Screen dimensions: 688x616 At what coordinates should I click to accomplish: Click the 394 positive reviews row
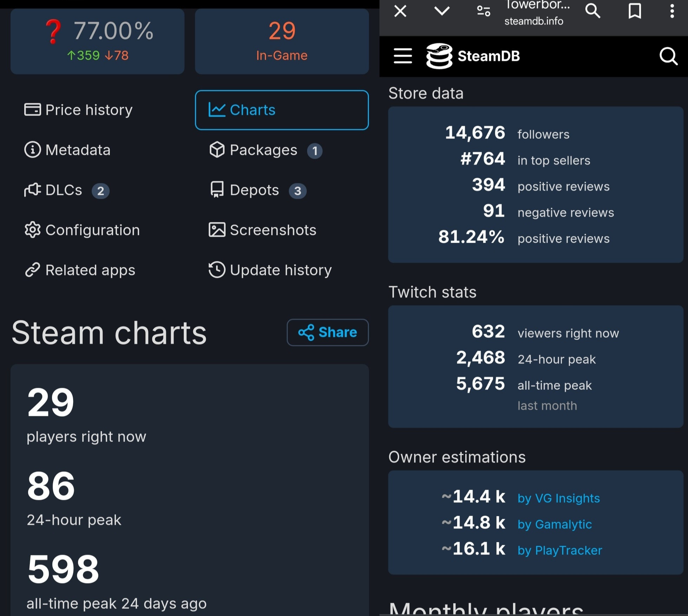pos(540,185)
